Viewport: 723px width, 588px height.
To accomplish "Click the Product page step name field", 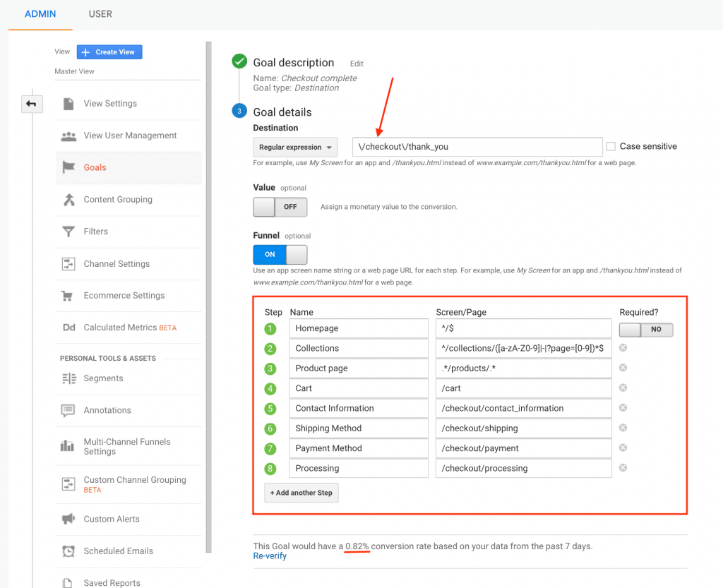I will click(x=359, y=368).
